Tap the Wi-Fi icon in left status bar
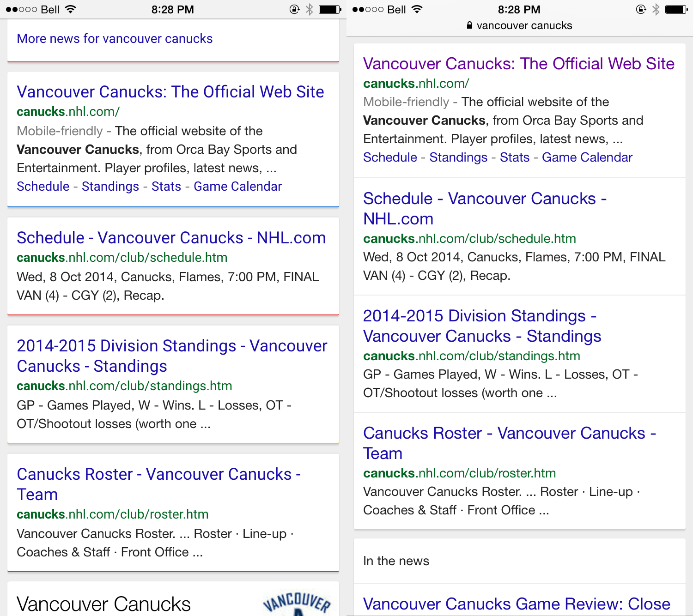This screenshot has width=693, height=616. (x=70, y=9)
